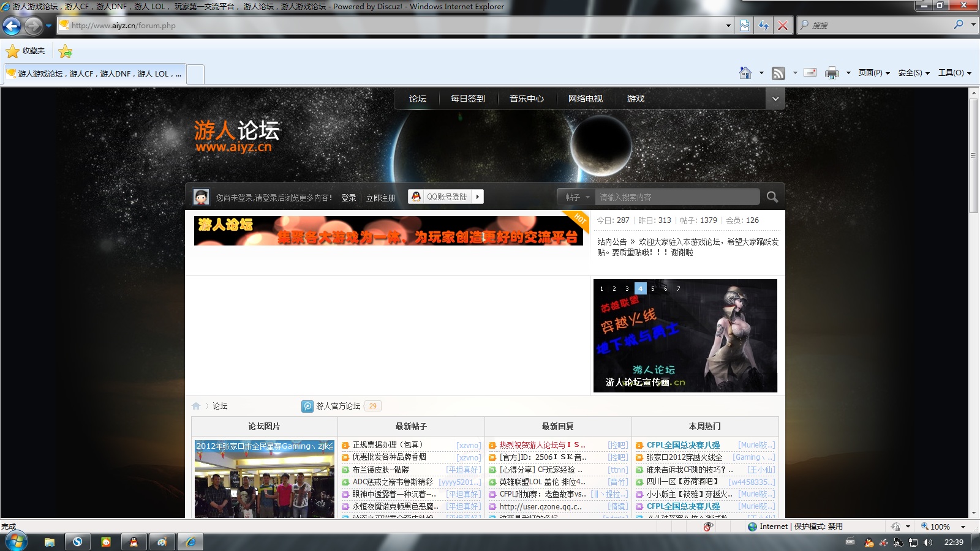Screen dimensions: 980x551
Task: Open the 2012年张家口 photo thumbnail
Action: tap(264, 479)
